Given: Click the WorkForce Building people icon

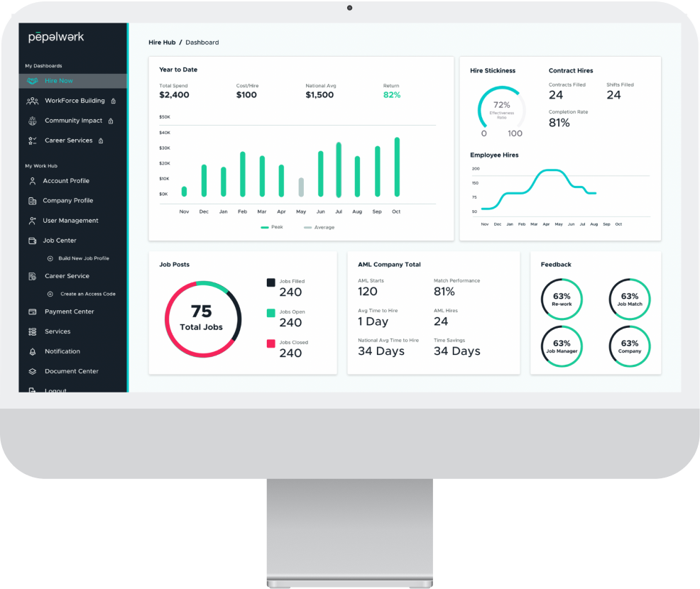Looking at the screenshot, I should point(32,101).
